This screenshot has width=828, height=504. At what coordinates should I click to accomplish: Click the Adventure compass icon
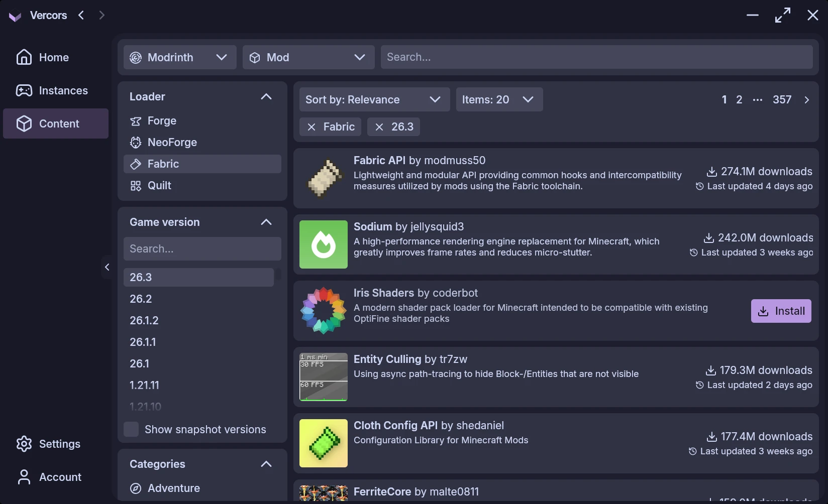pos(136,488)
